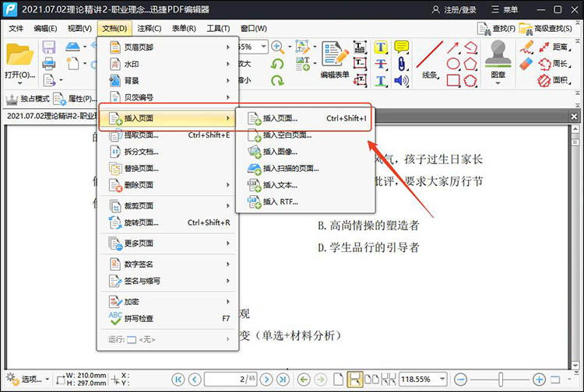Viewport: 584px width, 392px height.
Task: Select the oval shape tool
Action: 453,64
